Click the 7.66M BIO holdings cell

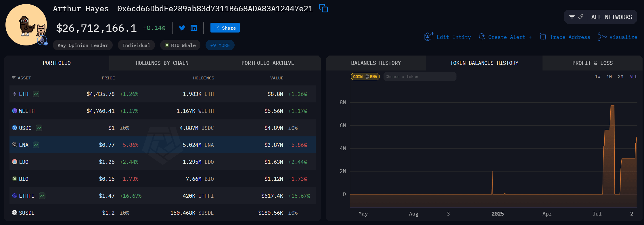(200, 179)
